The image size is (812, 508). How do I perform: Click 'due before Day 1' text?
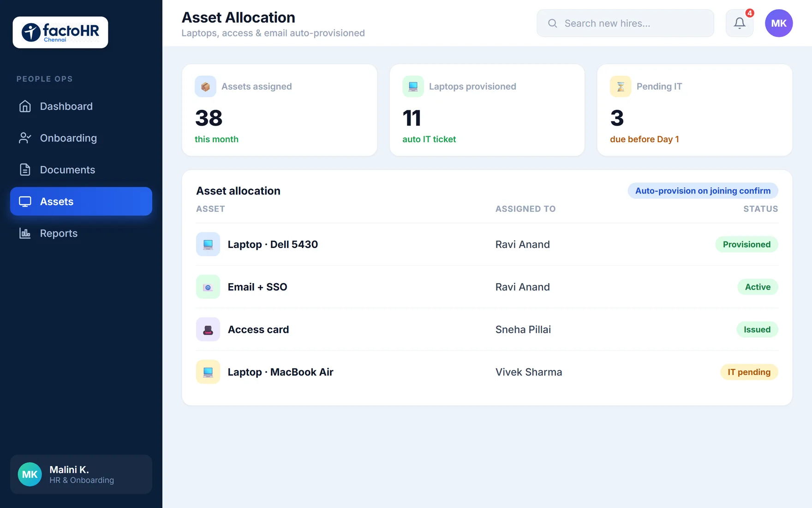[645, 139]
